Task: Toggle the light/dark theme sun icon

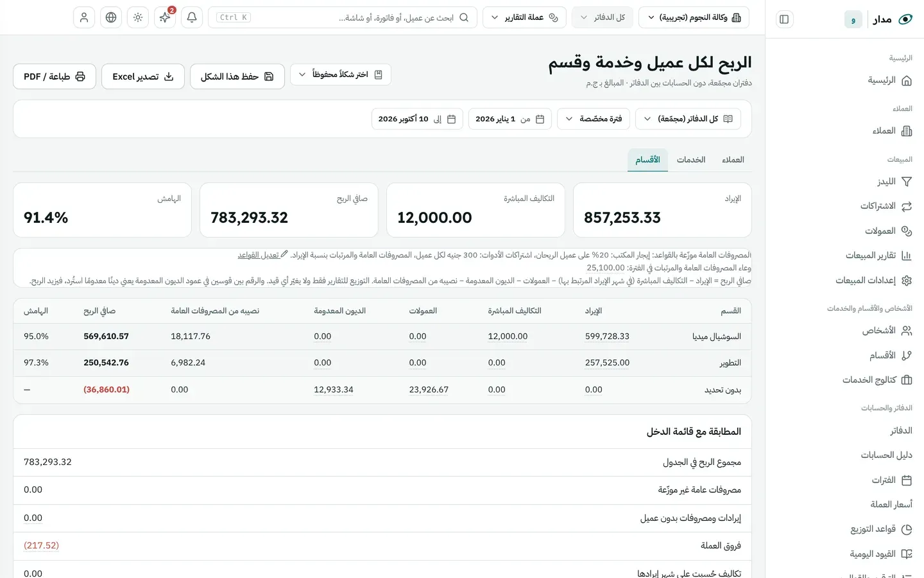Action: 138,17
